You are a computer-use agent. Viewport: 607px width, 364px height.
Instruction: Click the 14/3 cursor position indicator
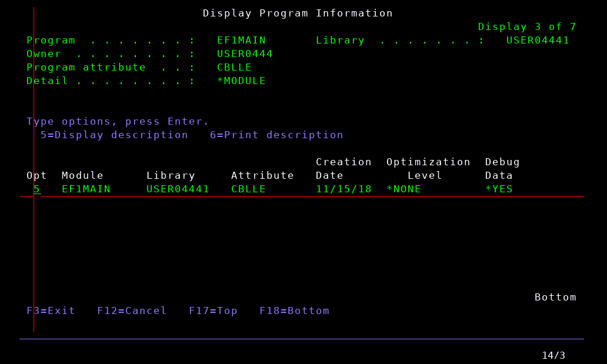click(553, 356)
